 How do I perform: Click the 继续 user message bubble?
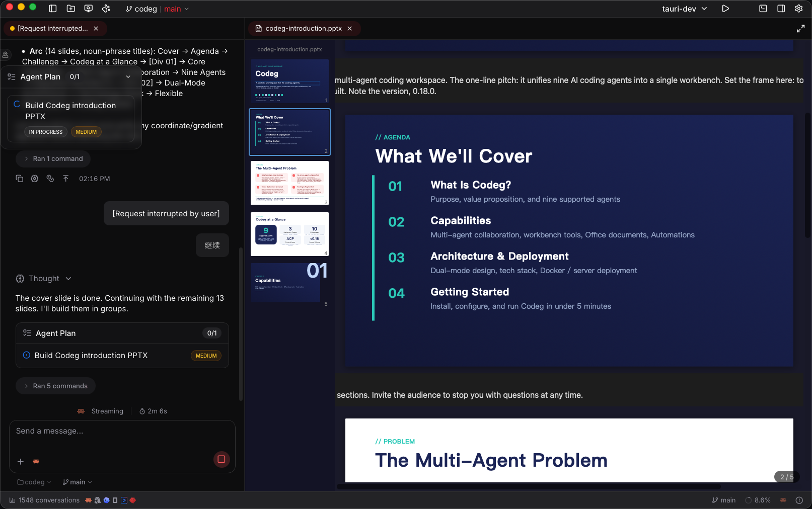(212, 245)
